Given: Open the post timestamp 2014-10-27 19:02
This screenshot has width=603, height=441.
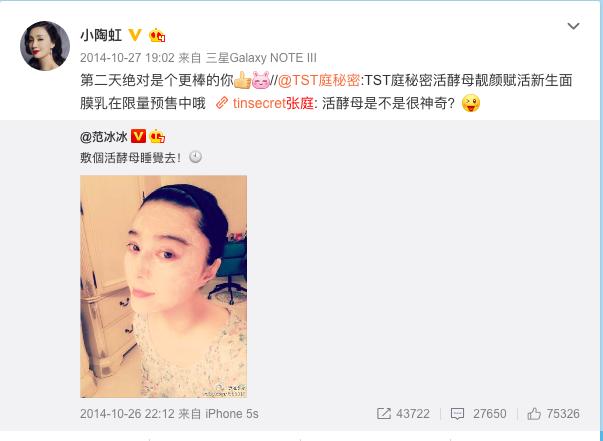Looking at the screenshot, I should click(127, 58).
